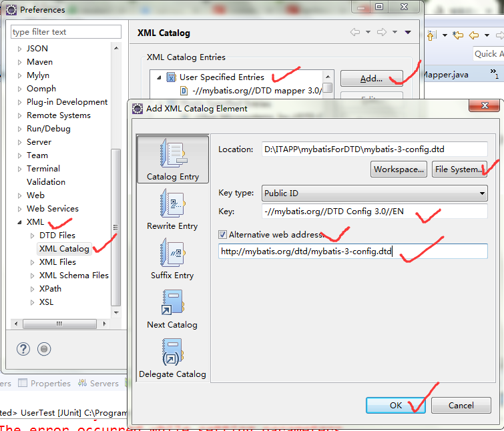The width and height of the screenshot is (504, 431).
Task: Expand the DTD Files node
Action: 32,236
